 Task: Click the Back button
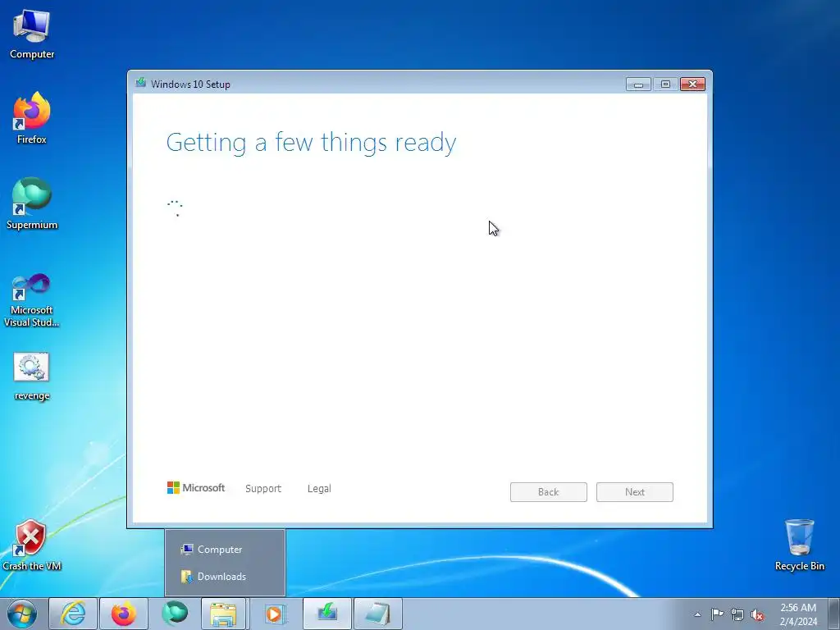549,492
